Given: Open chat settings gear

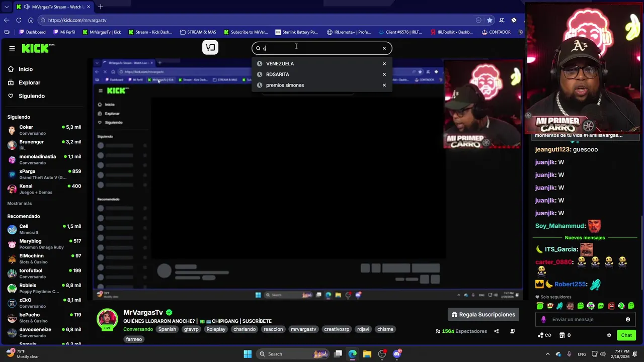Looking at the screenshot, I should [x=609, y=335].
